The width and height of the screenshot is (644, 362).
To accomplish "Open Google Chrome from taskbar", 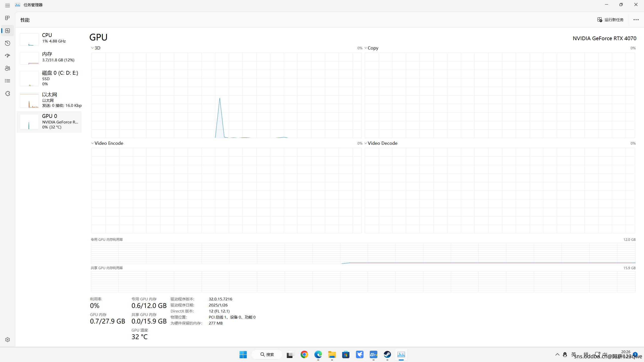I will tap(304, 354).
